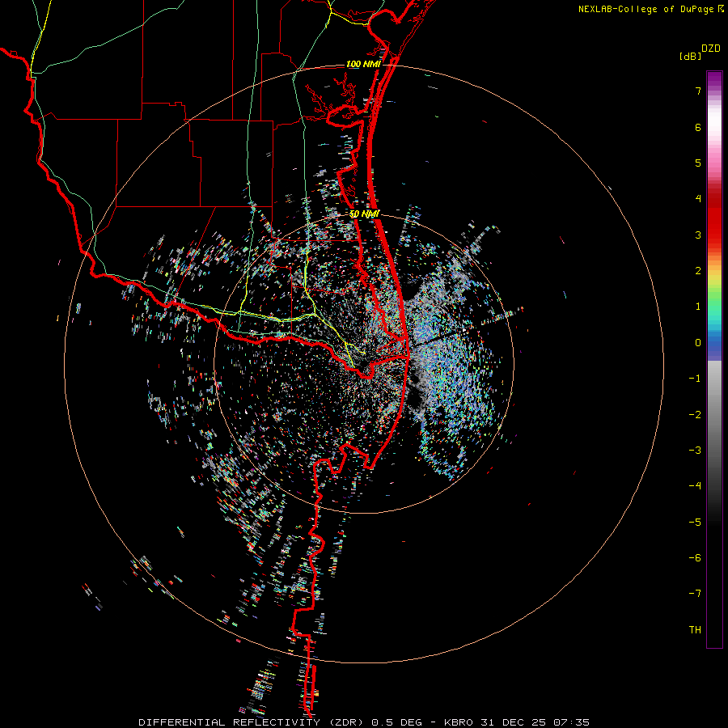Click the 100 NMI range ring label
The image size is (728, 728).
click(363, 64)
